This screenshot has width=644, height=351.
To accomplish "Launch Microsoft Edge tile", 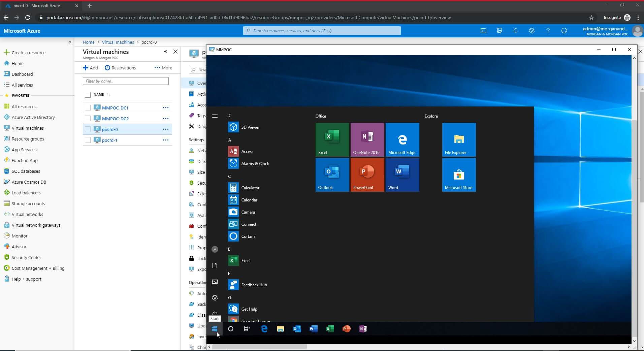I will 402,139.
